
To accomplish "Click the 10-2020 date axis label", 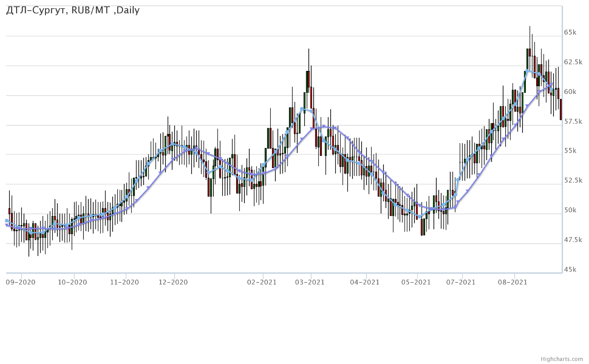I will coord(72,282).
